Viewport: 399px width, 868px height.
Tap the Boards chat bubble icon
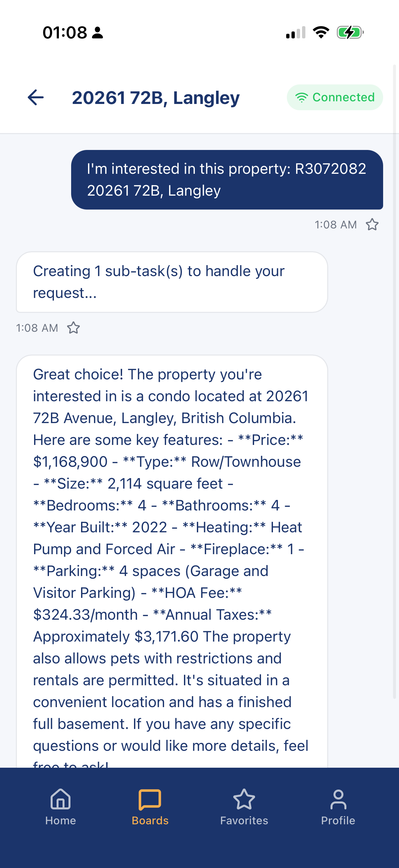tap(150, 799)
